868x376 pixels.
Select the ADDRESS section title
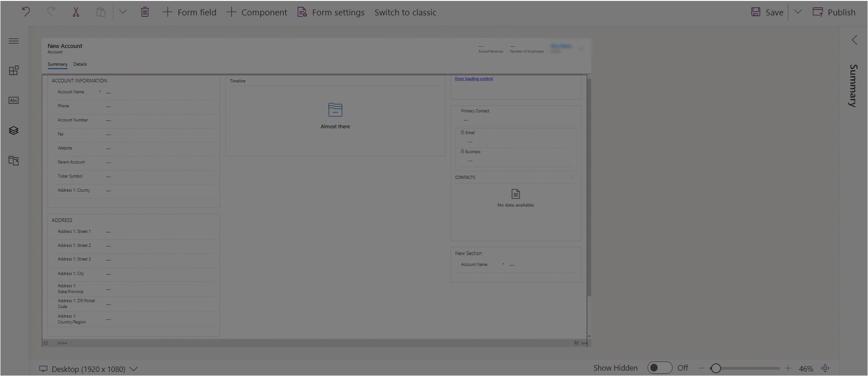[x=62, y=220]
